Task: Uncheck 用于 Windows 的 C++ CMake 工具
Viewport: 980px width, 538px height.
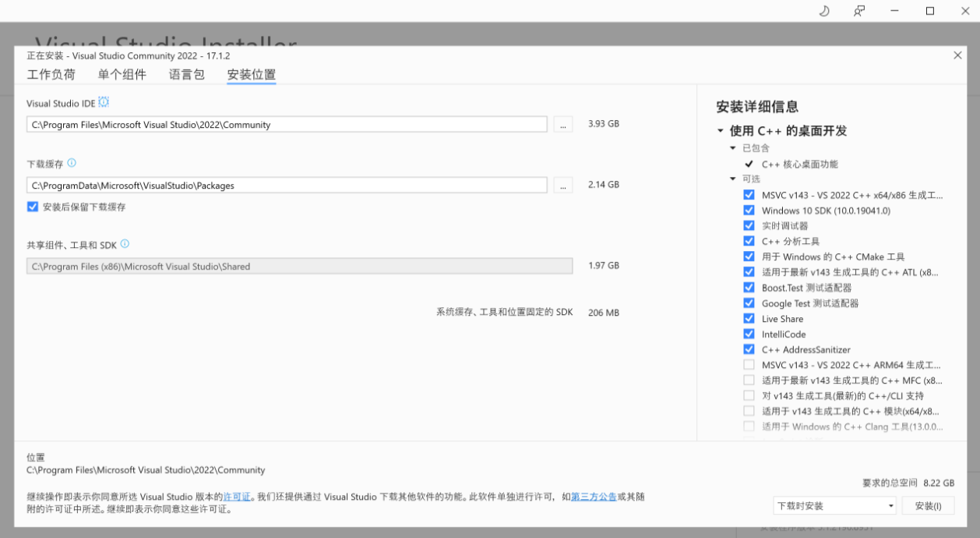Action: click(749, 257)
